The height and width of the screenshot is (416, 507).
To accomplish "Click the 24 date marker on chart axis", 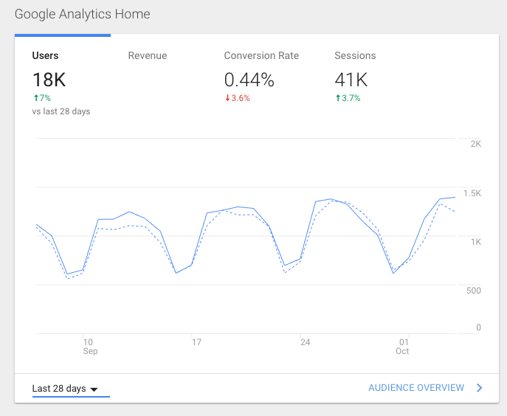I will pos(305,342).
